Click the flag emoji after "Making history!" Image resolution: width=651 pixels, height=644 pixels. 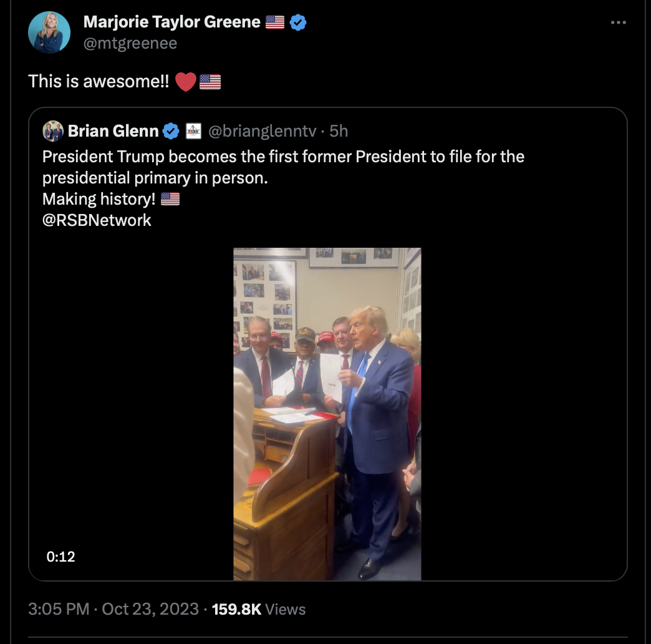click(x=170, y=200)
